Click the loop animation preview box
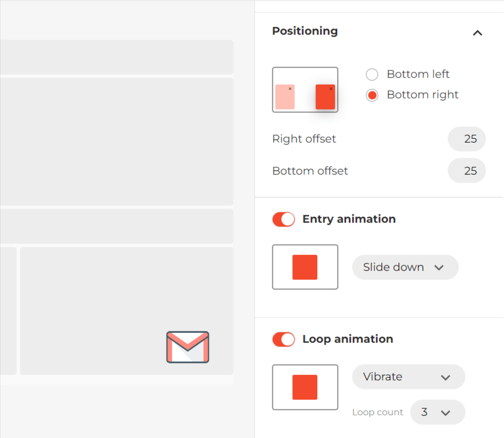 click(305, 387)
